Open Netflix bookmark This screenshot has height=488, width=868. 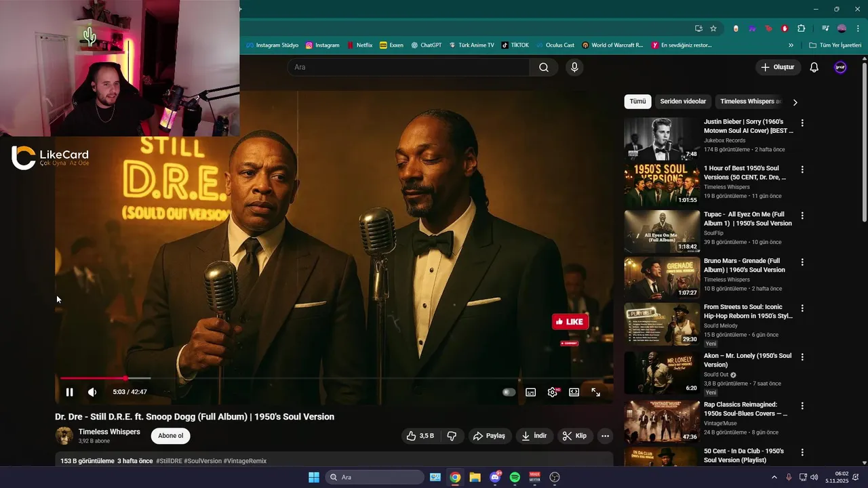(x=359, y=45)
